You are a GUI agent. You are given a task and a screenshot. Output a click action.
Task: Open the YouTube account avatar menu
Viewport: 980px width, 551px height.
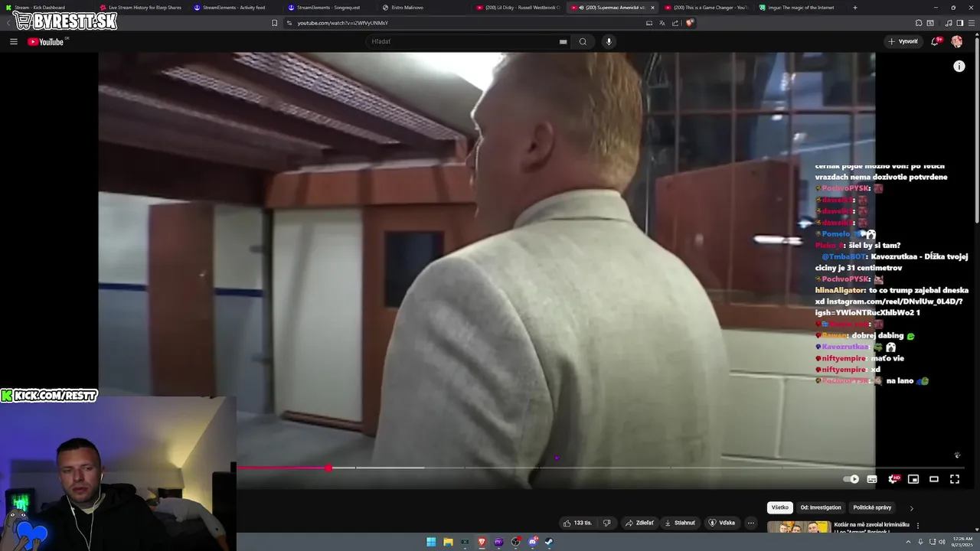[956, 41]
